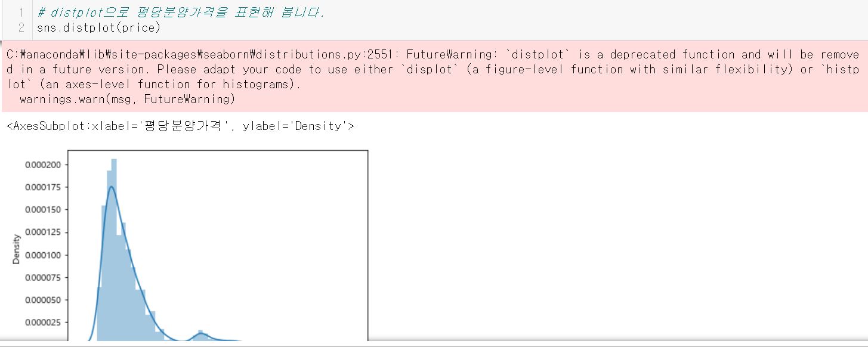Click the 0.000150 y-axis tick label
This screenshot has height=347, width=868.
pos(47,210)
